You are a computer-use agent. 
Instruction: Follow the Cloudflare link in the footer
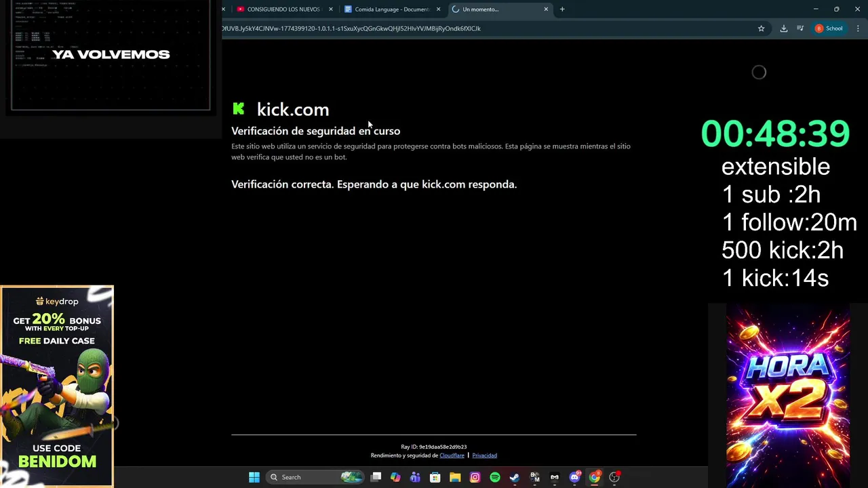click(452, 455)
